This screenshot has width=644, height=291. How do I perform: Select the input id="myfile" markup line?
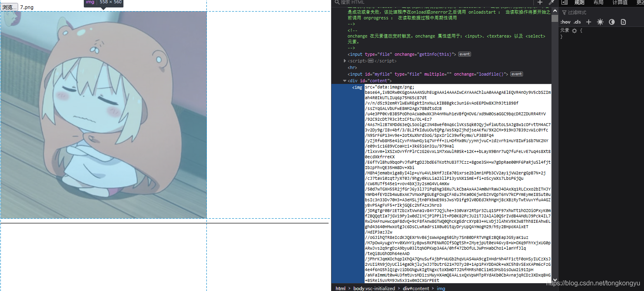(428, 74)
